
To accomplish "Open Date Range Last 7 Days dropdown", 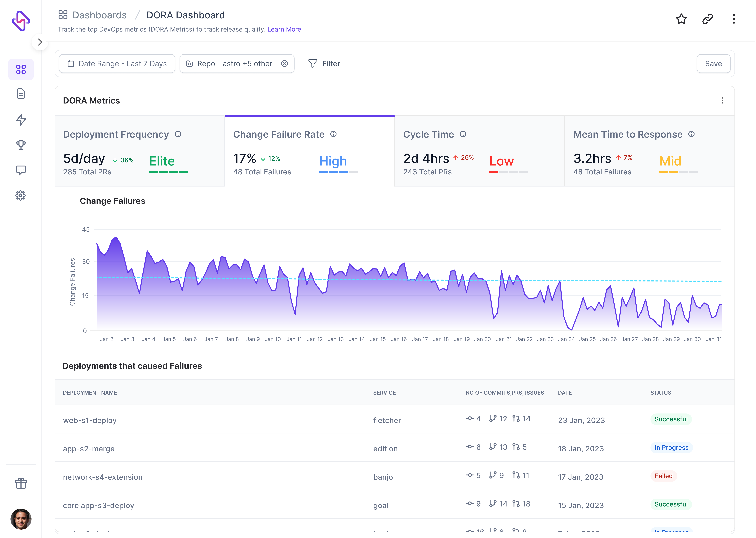I will pyautogui.click(x=117, y=64).
